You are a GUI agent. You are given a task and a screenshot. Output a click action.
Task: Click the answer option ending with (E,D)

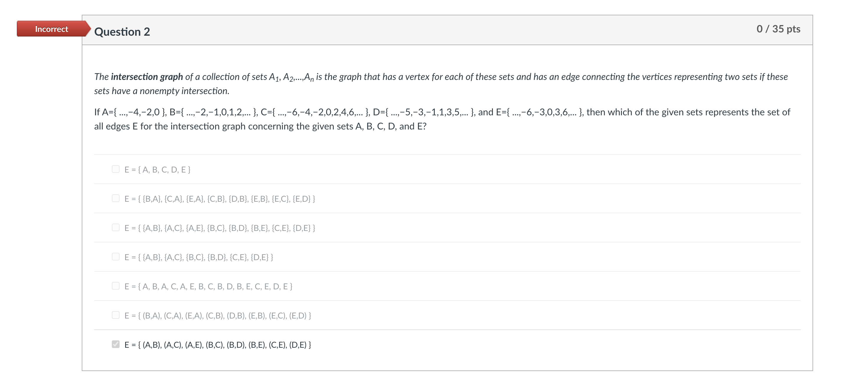(x=217, y=315)
